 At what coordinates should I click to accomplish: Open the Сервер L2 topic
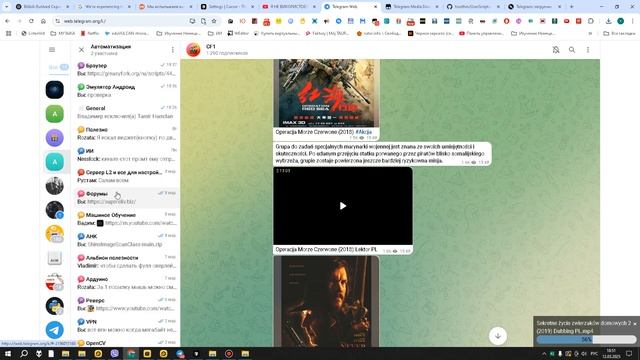(127, 176)
